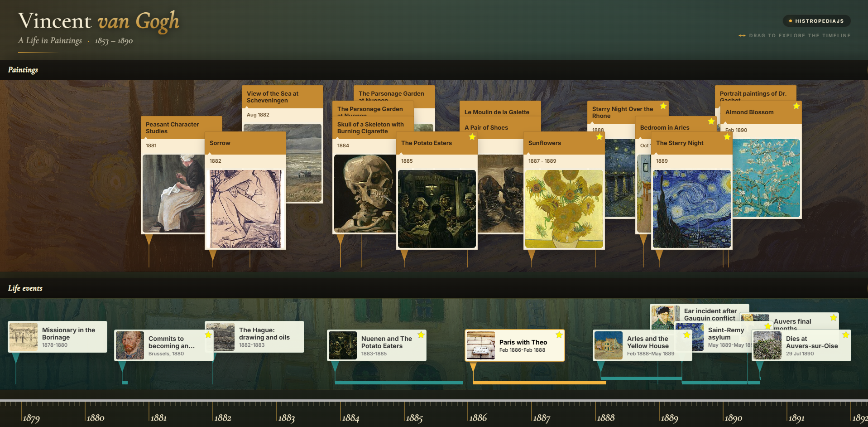Open the Almond Blossom painting image
This screenshot has width=868, height=427.
click(x=766, y=178)
